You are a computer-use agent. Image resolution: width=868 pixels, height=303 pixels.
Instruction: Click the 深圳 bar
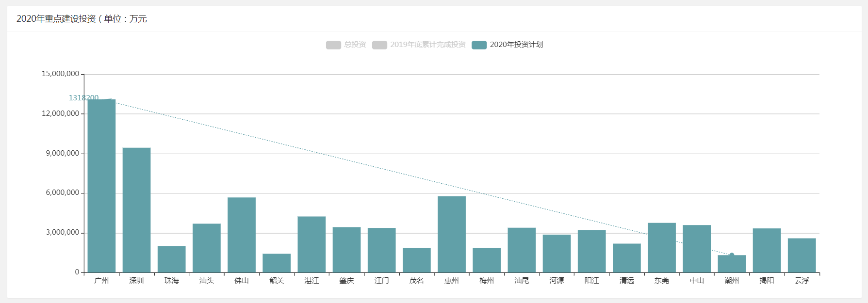tap(136, 210)
